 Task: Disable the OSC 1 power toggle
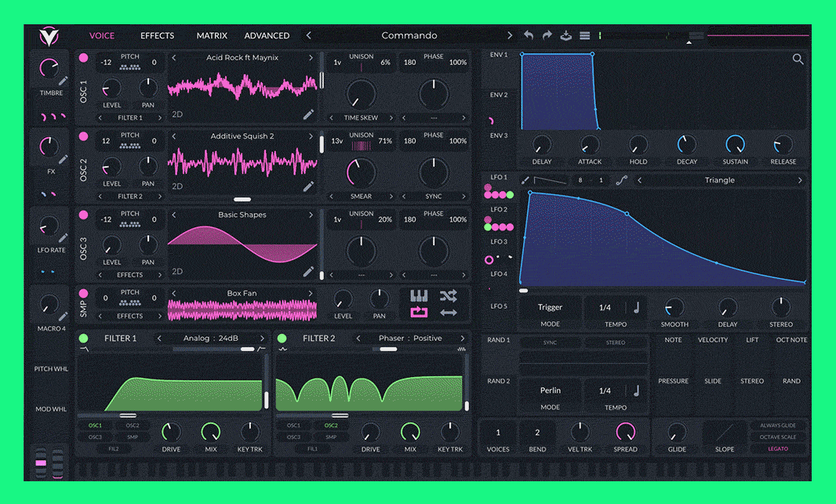pyautogui.click(x=83, y=57)
